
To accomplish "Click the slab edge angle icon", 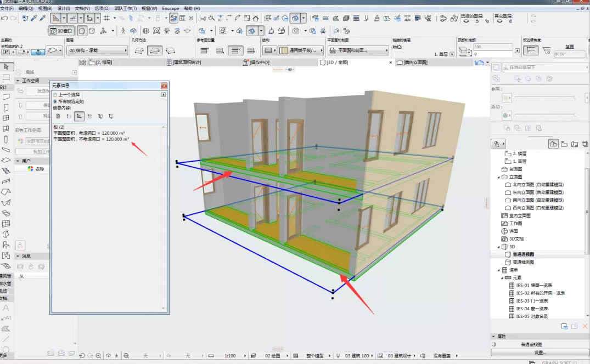I will (x=531, y=50).
